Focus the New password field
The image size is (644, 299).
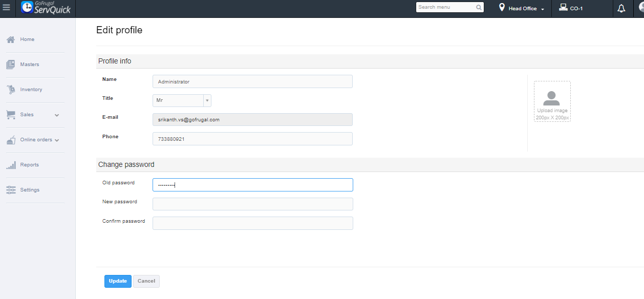coord(252,204)
